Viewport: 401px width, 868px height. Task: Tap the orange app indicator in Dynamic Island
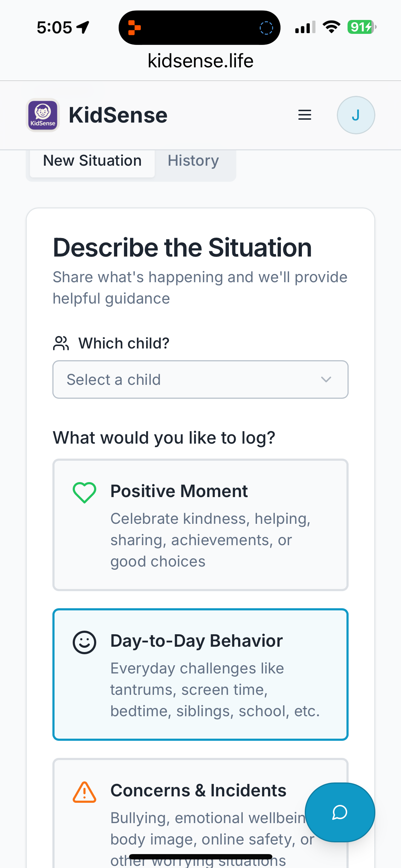tap(134, 27)
